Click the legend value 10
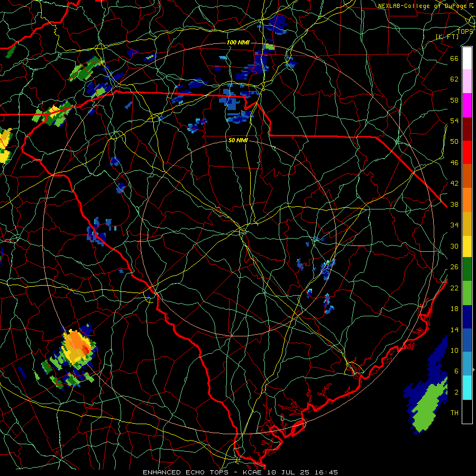 pos(454,350)
